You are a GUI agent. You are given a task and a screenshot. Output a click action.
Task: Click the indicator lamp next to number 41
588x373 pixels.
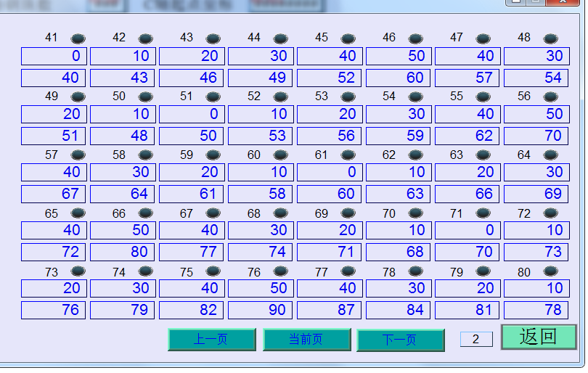[x=78, y=38]
